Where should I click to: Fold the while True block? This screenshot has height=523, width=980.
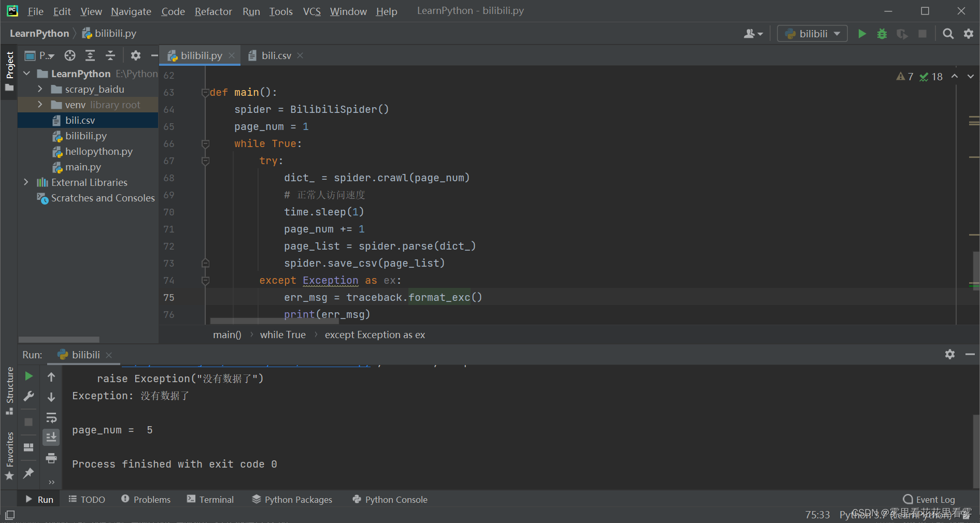click(205, 144)
